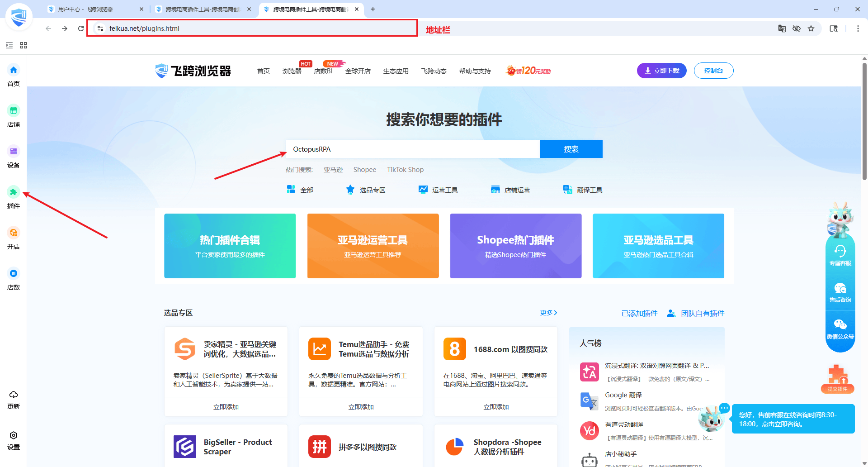This screenshot has width=868, height=467.
Task: Open the 插件 (Plugins) sidebar icon
Action: pyautogui.click(x=13, y=192)
